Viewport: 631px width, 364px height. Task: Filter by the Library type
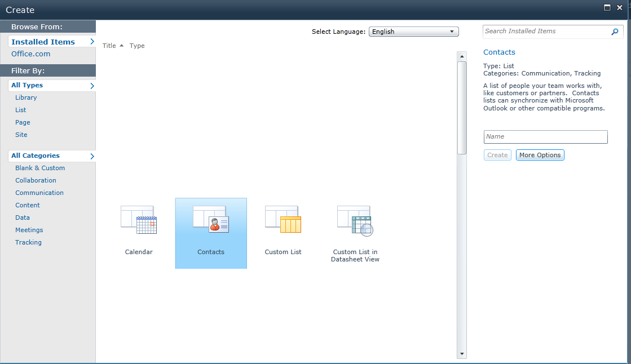click(25, 97)
